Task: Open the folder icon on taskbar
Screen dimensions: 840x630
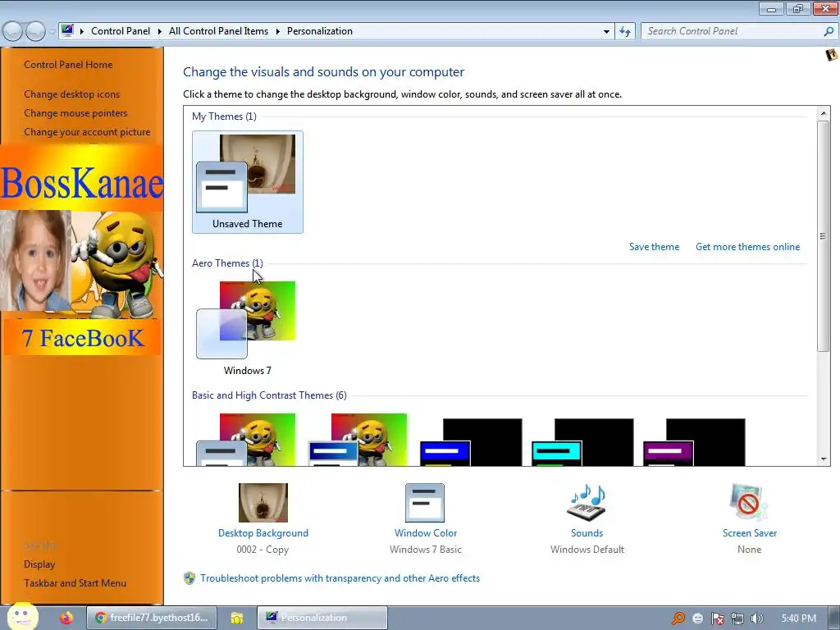Action: [237, 618]
